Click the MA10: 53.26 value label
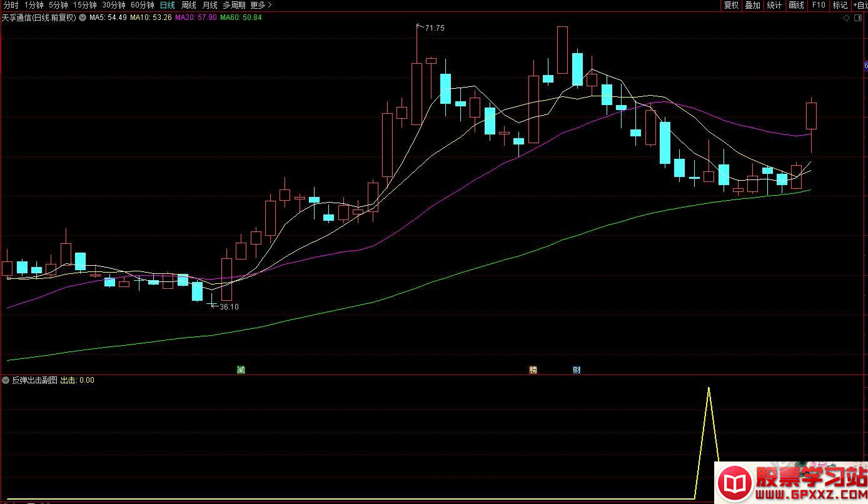 (x=151, y=18)
